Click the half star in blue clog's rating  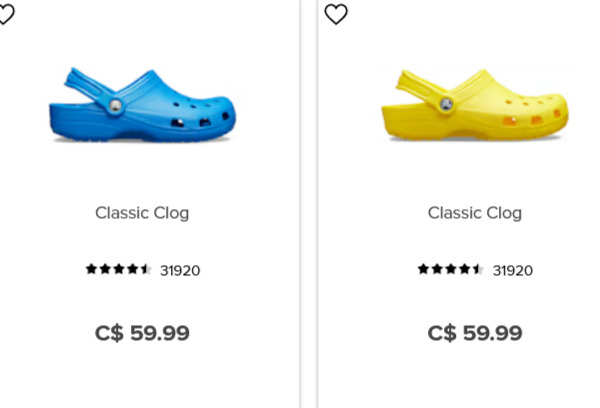[146, 269]
